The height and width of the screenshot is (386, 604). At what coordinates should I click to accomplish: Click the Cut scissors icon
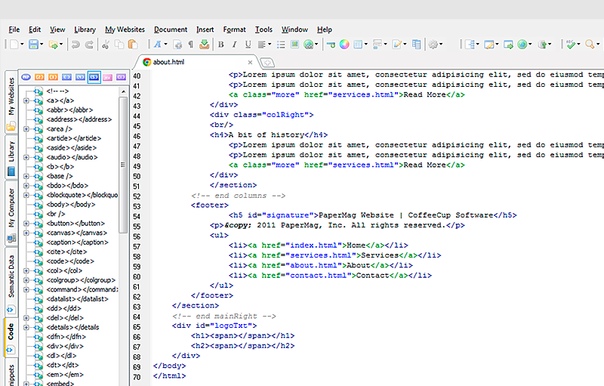(x=105, y=45)
